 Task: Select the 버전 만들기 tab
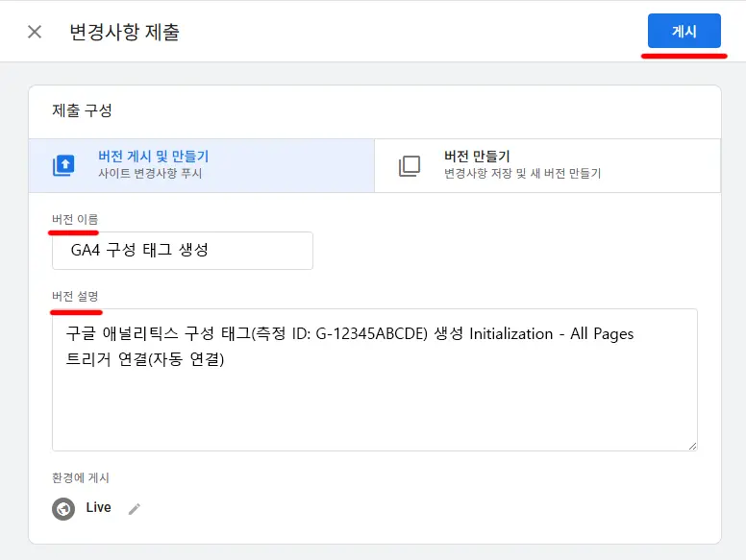[548, 165]
